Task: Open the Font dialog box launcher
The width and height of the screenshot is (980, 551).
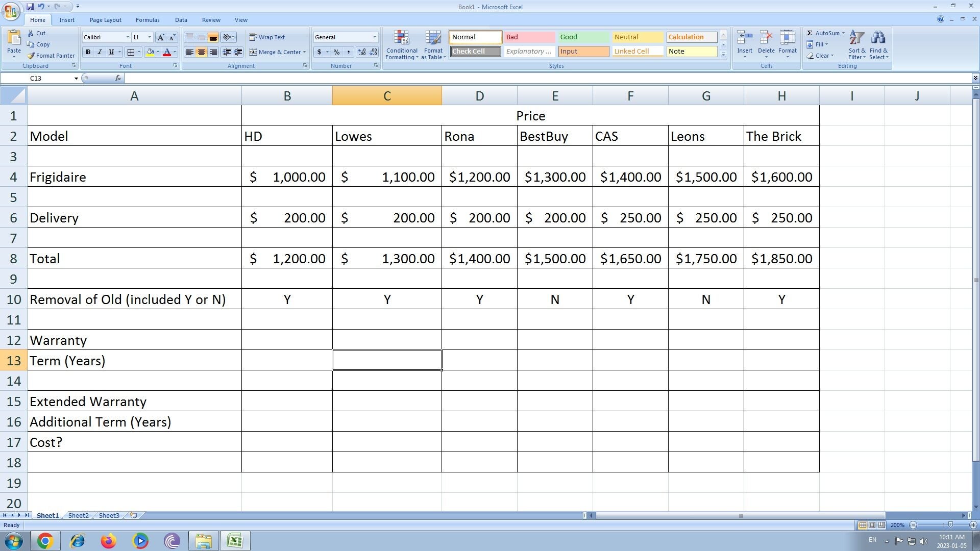Action: (x=176, y=66)
